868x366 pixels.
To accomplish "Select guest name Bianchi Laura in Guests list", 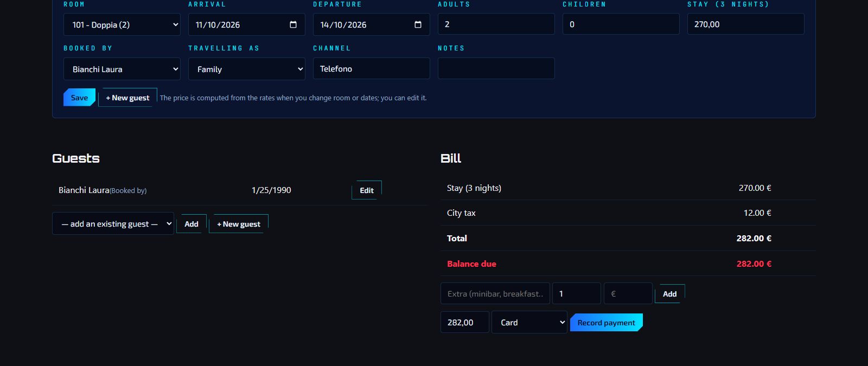I will tap(84, 190).
